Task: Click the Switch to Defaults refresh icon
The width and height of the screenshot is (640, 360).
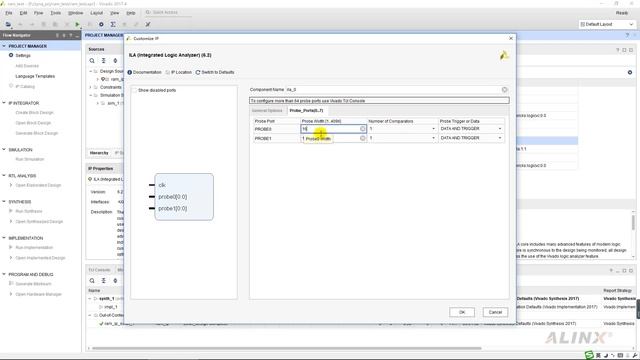Action: (198, 72)
